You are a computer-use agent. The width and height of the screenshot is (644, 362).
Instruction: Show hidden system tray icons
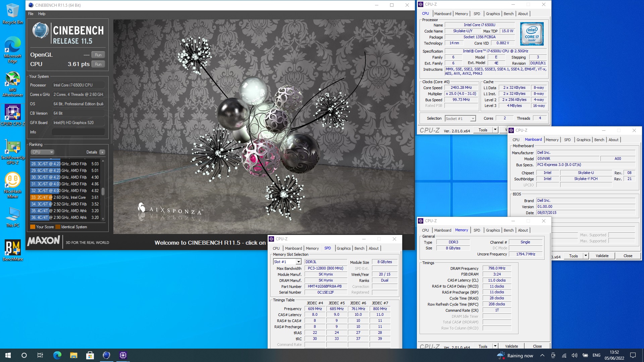tap(542, 355)
